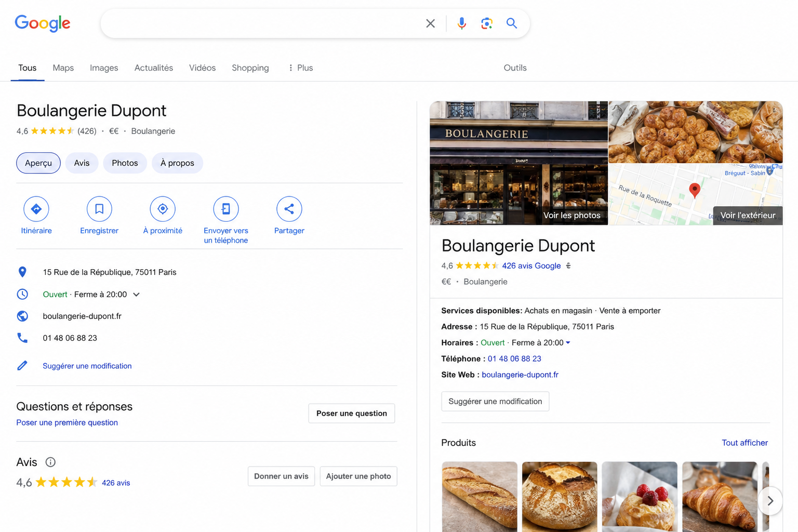Open the pastries photo thumbnail
798x532 pixels.
tap(696, 132)
